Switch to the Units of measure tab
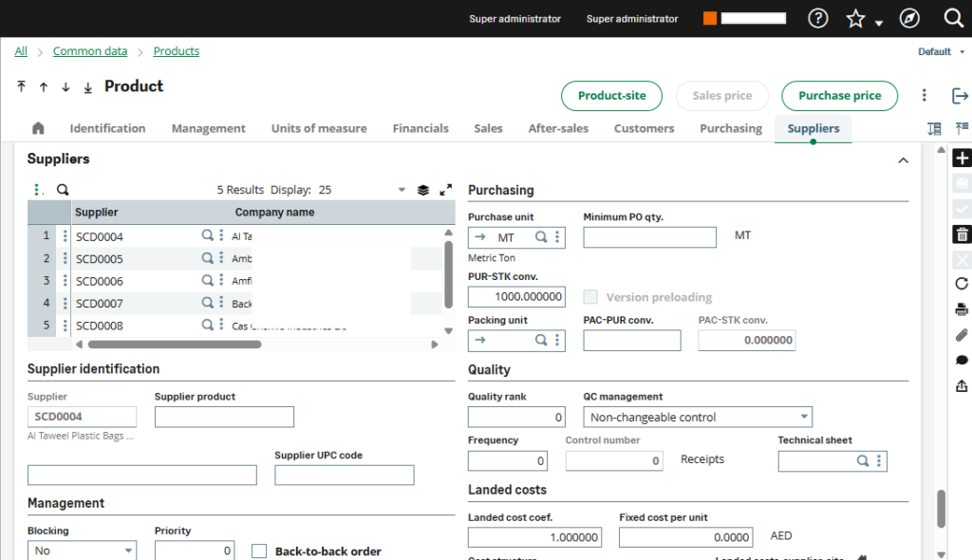 [319, 128]
